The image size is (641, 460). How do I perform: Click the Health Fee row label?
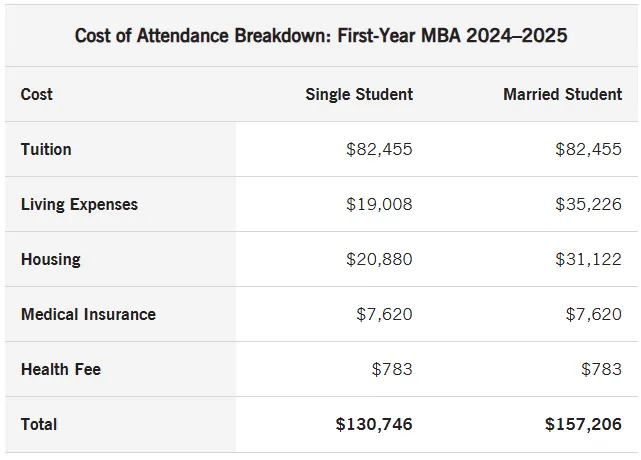pyautogui.click(x=61, y=369)
